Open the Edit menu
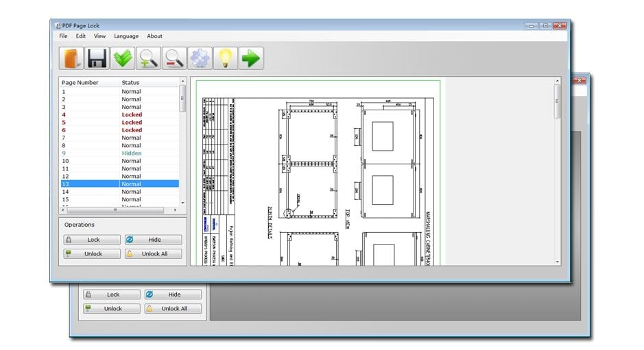The height and width of the screenshot is (350, 644). pyautogui.click(x=80, y=36)
